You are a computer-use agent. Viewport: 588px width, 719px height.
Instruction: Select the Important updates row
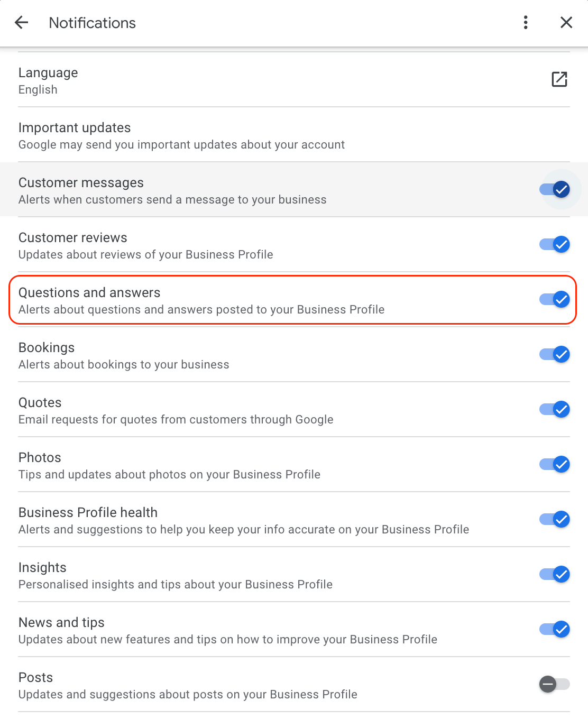(x=75, y=128)
